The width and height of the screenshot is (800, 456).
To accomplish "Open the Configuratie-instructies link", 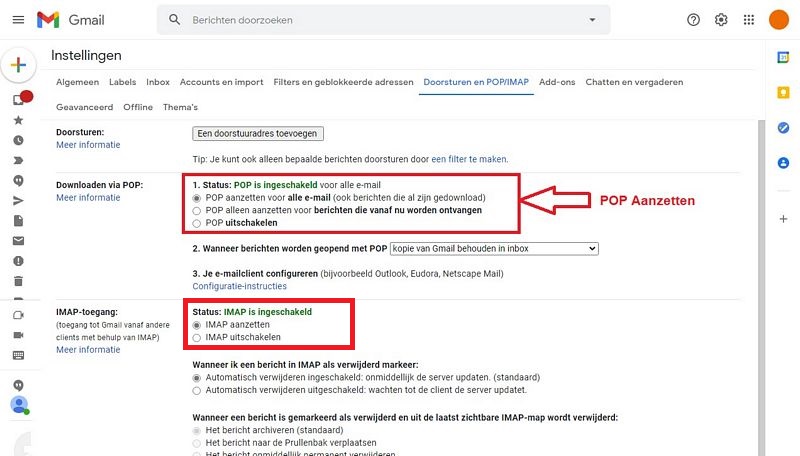I will (239, 286).
